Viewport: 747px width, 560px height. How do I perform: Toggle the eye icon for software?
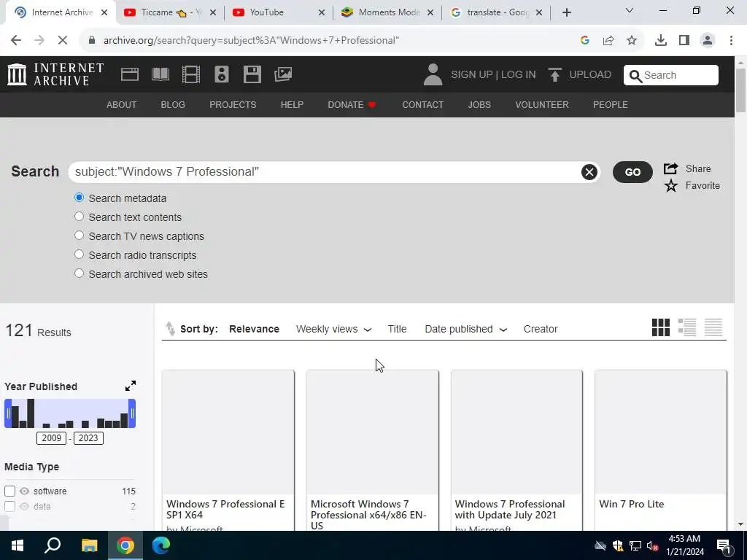[24, 491]
